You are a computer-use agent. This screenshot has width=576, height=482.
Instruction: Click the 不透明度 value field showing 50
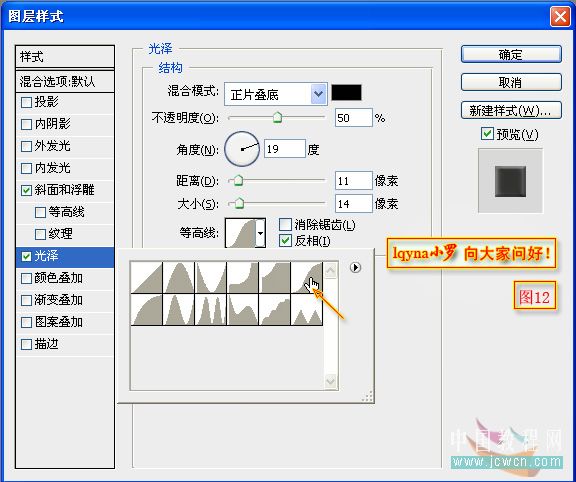coord(353,118)
